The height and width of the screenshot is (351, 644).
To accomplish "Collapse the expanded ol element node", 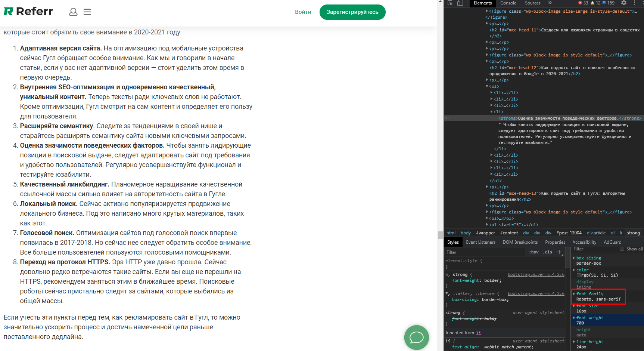I will 487,86.
